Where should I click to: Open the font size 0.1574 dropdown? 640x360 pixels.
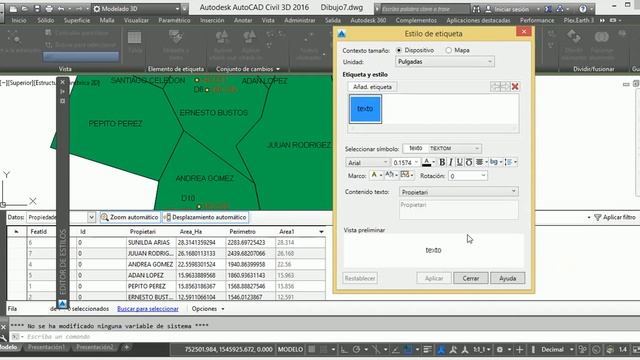click(405, 162)
